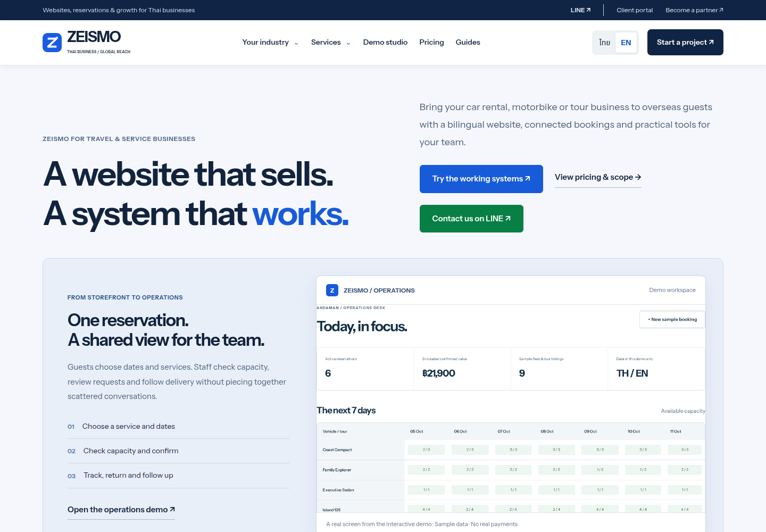Switch language to ไทย
Screen dimensions: 766x532
pos(604,43)
